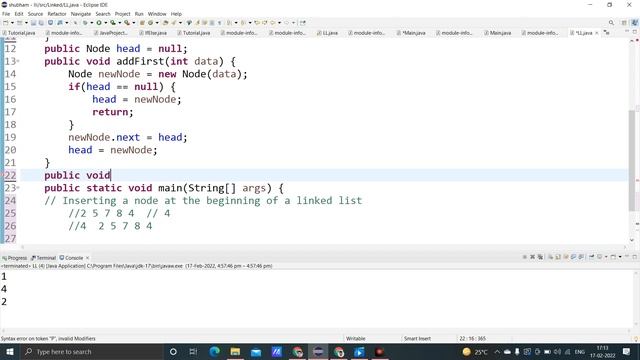This screenshot has width=640, height=360.
Task: Click cursor position 22 : 16 : 365
Action: coord(472,338)
